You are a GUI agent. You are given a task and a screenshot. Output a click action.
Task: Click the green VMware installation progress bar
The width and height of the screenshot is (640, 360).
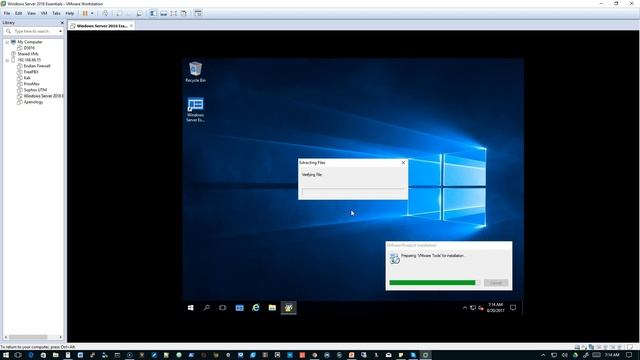click(x=434, y=282)
